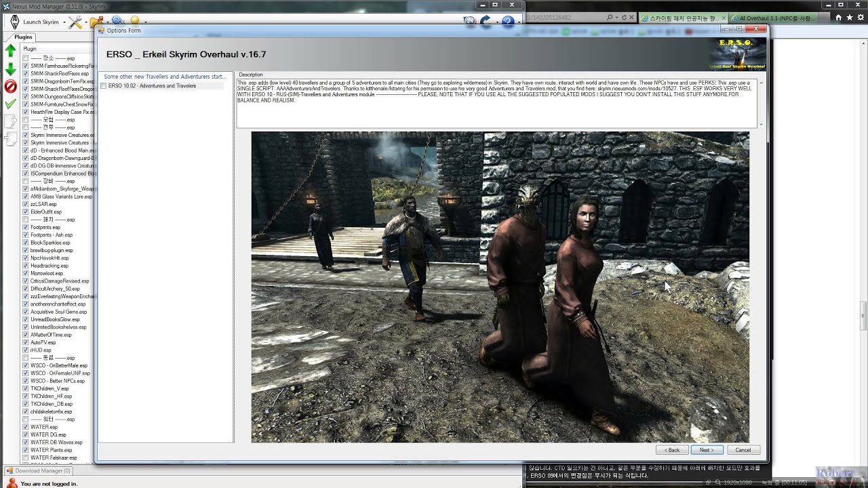The image size is (868, 488).
Task: Click the import load order page icon
Action: [x=10, y=139]
